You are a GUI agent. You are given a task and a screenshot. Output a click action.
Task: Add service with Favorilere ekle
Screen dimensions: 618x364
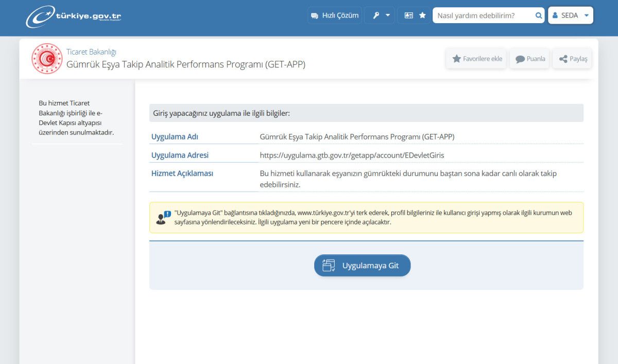click(x=477, y=59)
